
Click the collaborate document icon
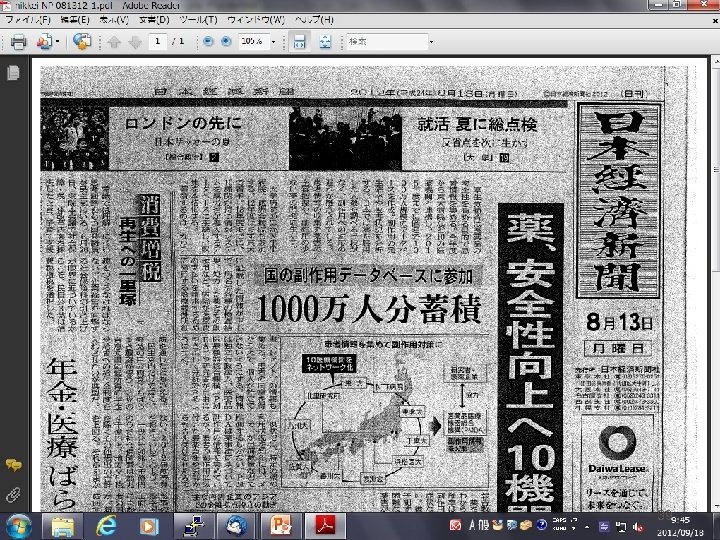[44, 42]
